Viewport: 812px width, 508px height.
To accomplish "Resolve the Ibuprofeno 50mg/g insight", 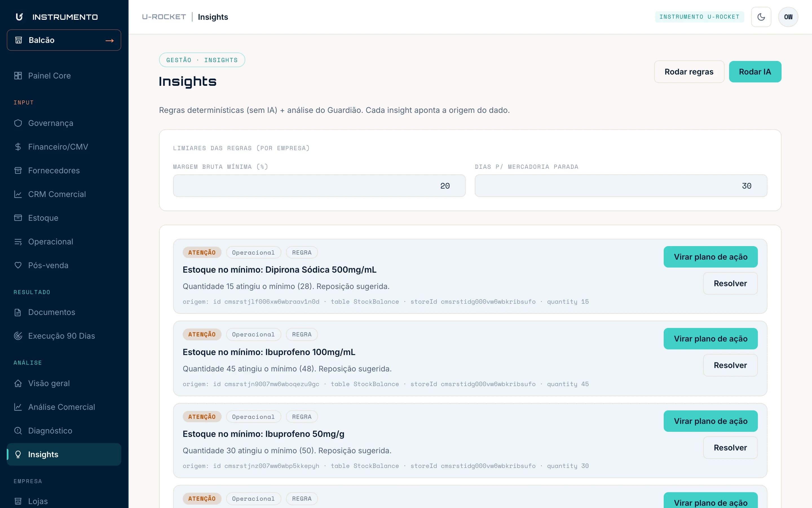I will tap(730, 448).
